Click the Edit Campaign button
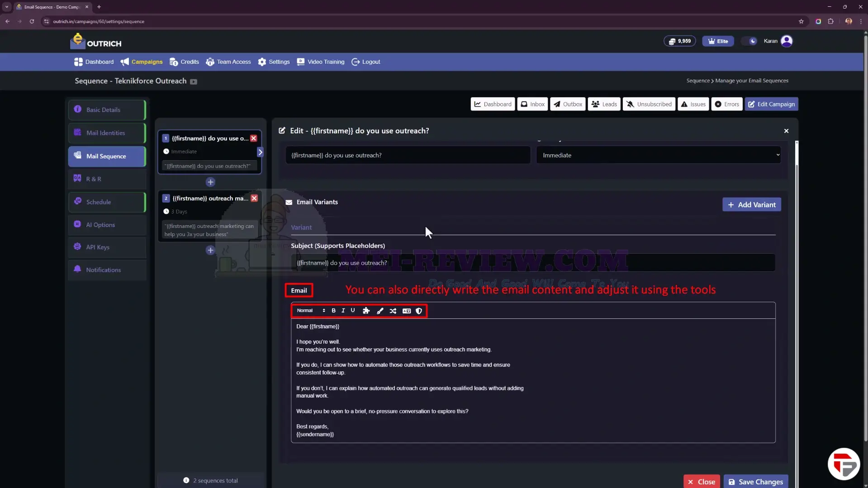 (x=771, y=104)
